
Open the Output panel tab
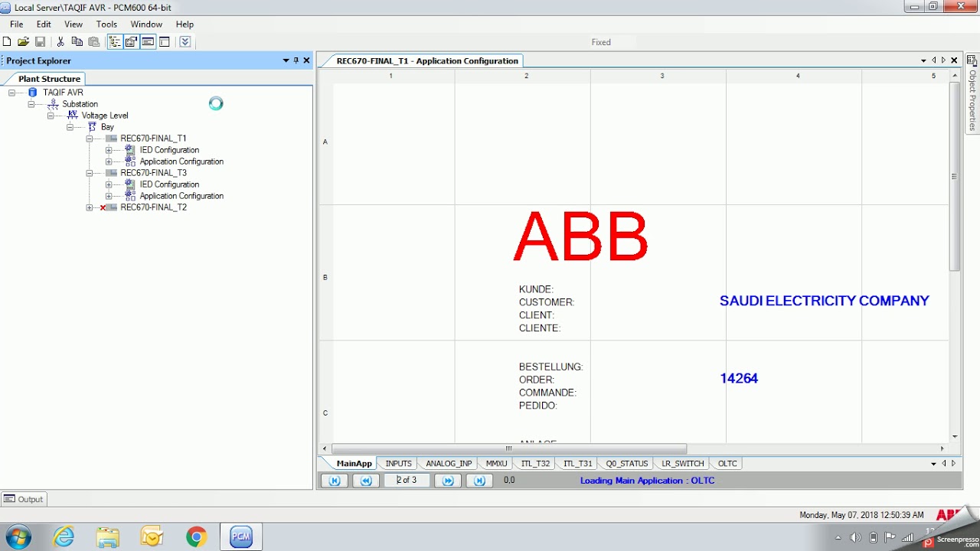click(24, 499)
